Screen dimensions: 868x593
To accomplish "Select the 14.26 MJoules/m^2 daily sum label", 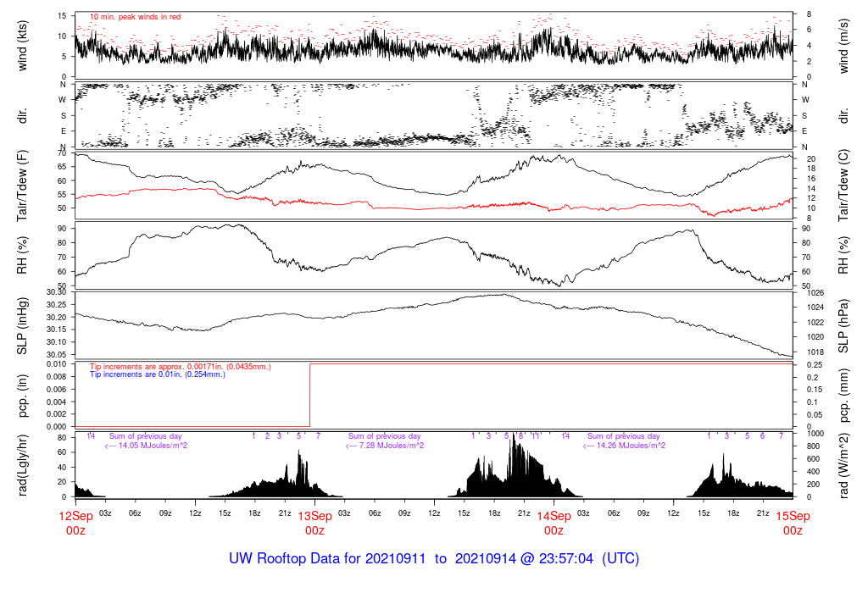I will [x=624, y=445].
